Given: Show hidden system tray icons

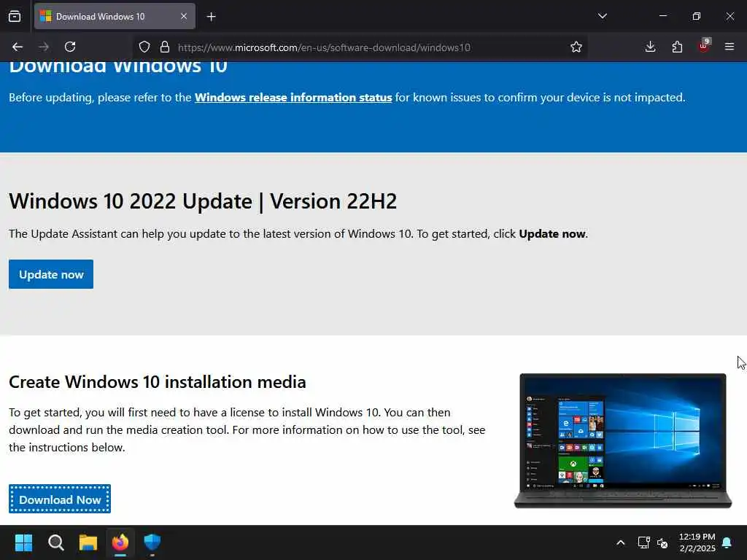Looking at the screenshot, I should point(620,542).
